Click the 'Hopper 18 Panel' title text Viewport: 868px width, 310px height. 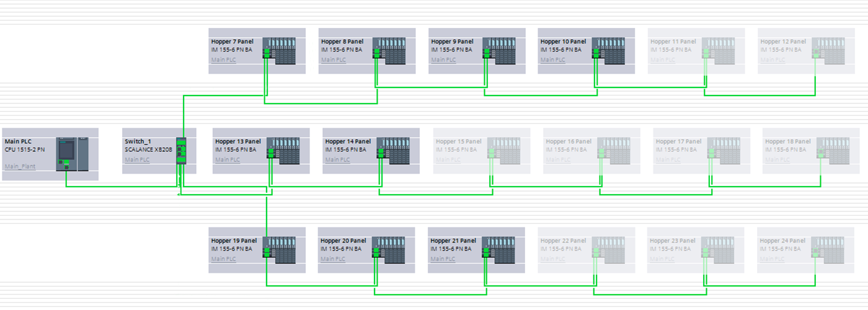(x=788, y=141)
